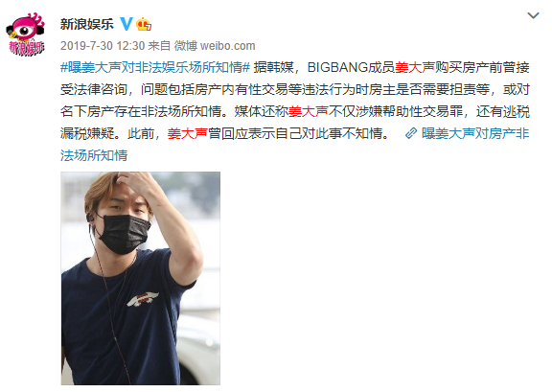Click the 来自 label beside the timestamp

159,46
